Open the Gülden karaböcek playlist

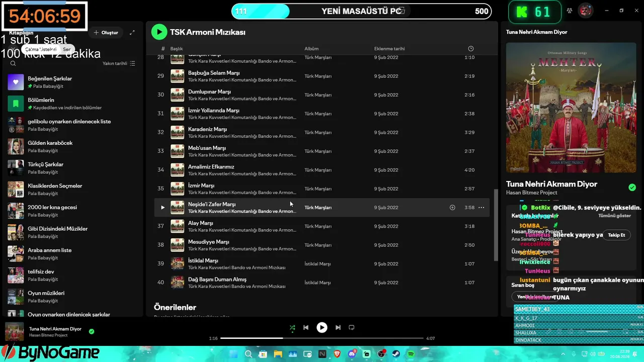pyautogui.click(x=72, y=146)
